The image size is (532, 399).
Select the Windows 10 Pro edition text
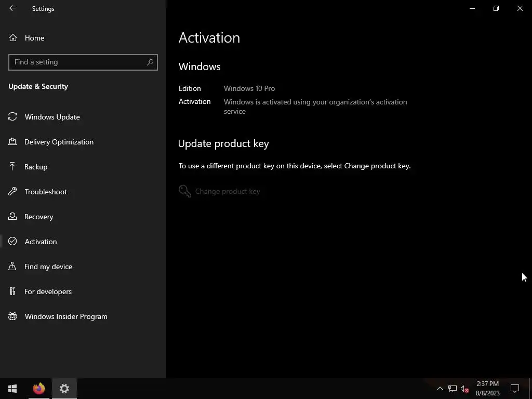coord(249,88)
